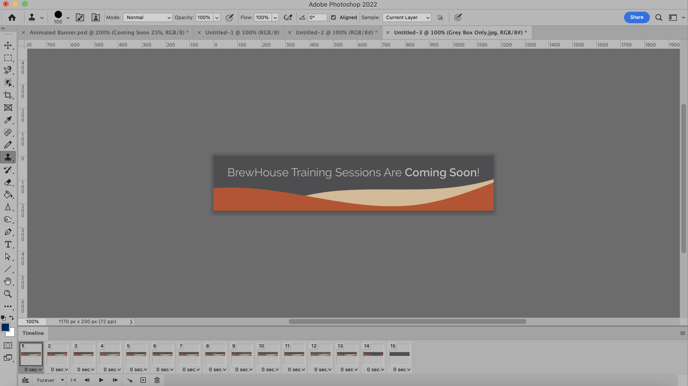This screenshot has height=386, width=688.
Task: Select the Brush tool
Action: coord(8,145)
